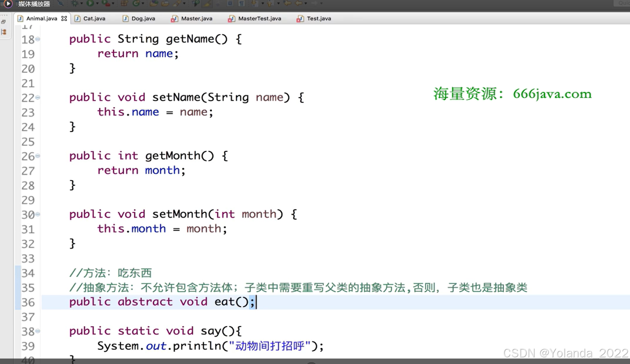This screenshot has width=630, height=364.
Task: Open the Debug button dropdown arrow
Action: (82, 4)
